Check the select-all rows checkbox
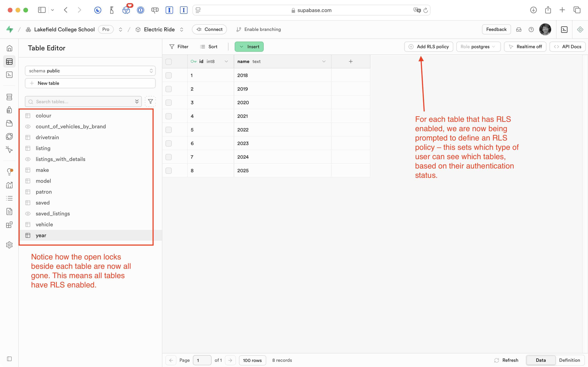This screenshot has width=588, height=367. point(168,62)
